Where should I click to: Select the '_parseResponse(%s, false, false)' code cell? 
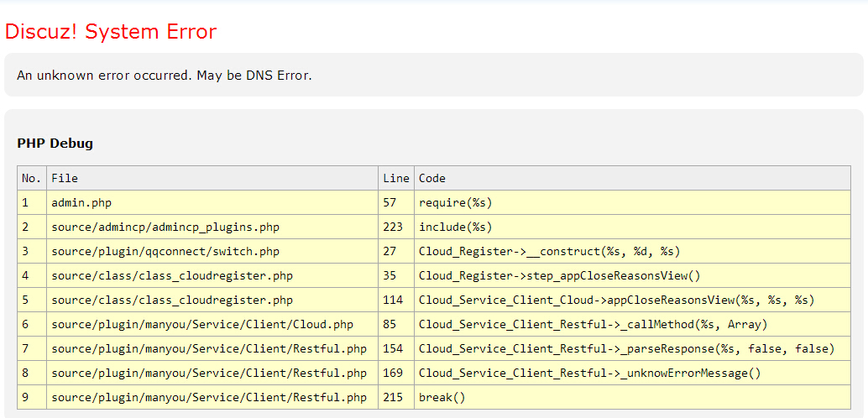632,349
